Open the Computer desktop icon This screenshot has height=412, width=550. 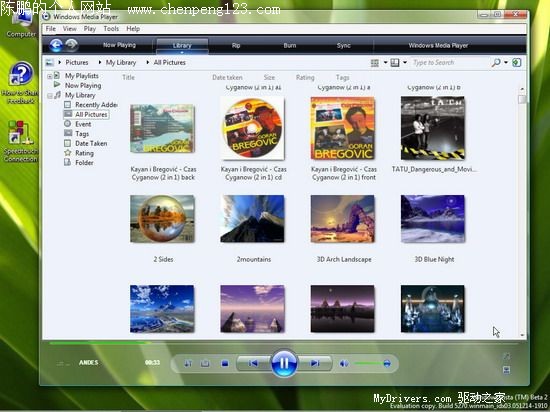[21, 26]
